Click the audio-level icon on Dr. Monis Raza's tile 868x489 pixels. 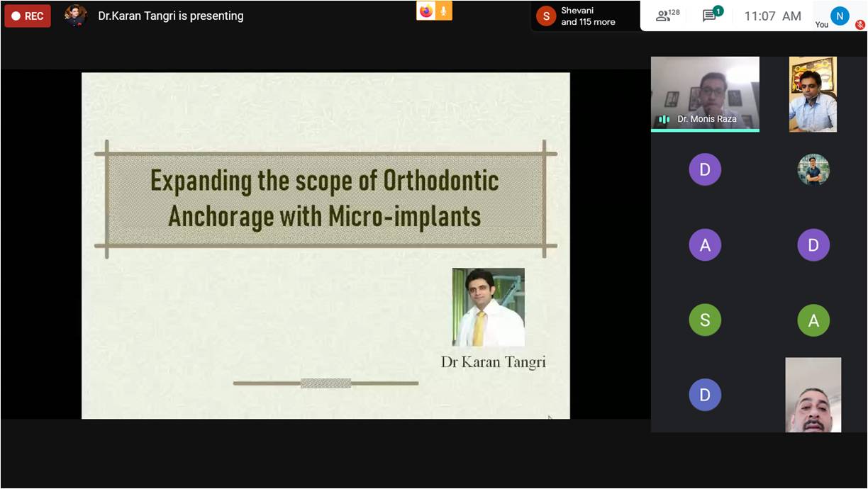coord(664,119)
